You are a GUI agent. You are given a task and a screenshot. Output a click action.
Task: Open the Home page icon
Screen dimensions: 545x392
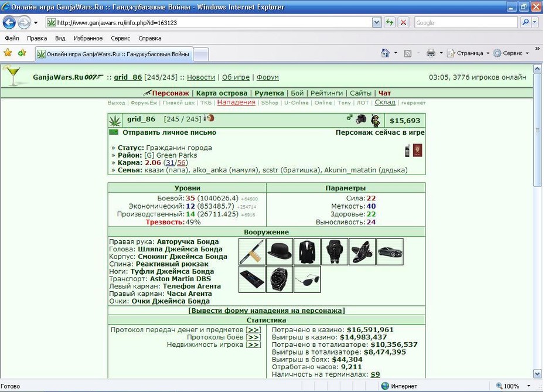click(x=385, y=53)
